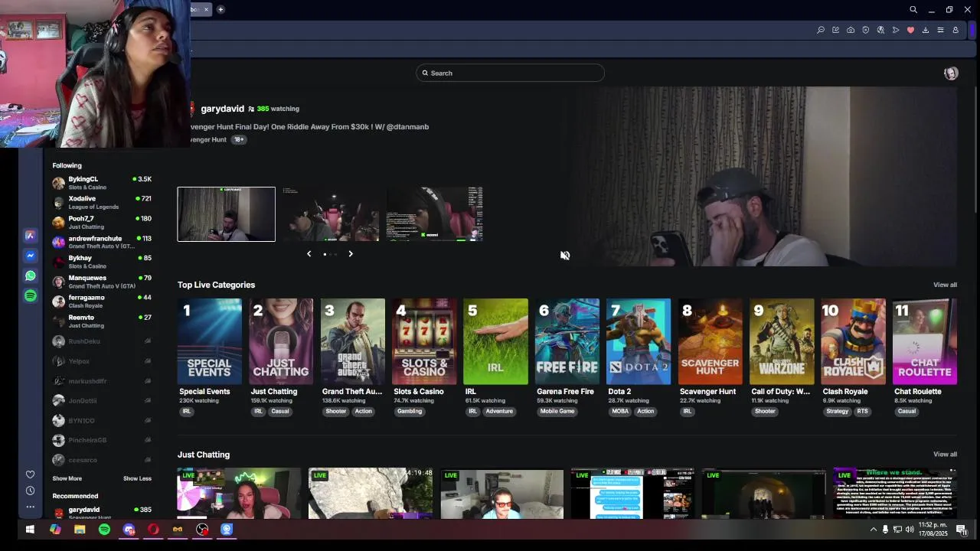
Task: Select first featured carousel thumbnail
Action: (227, 214)
